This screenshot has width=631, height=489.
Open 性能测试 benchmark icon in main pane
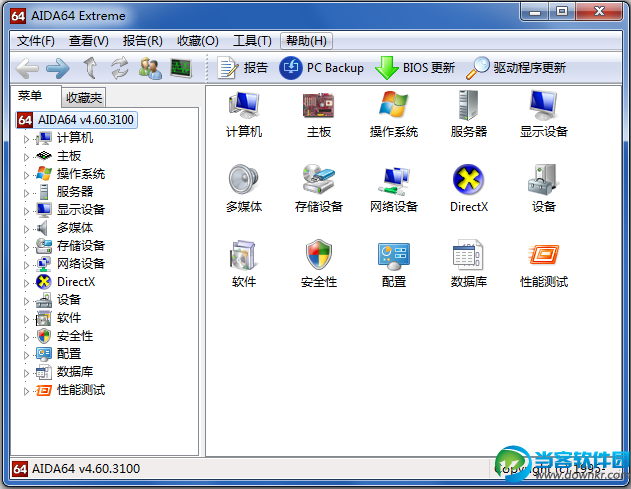[x=544, y=264]
